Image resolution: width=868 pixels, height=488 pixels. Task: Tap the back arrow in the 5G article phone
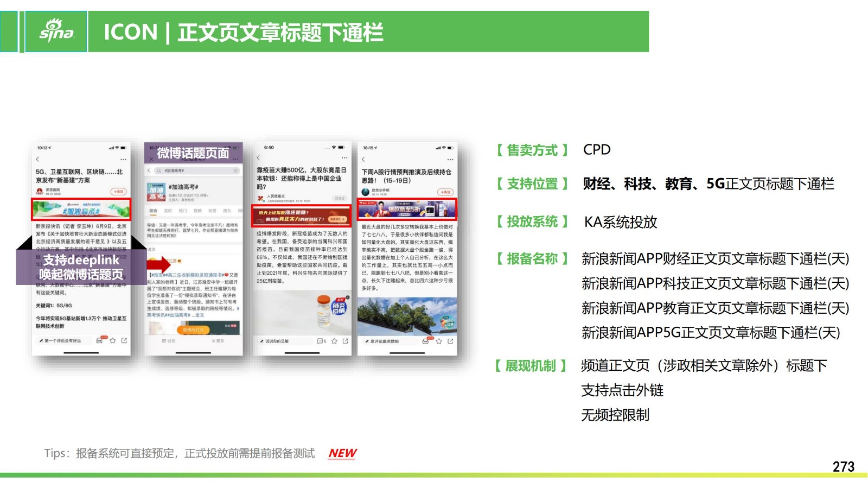[x=37, y=160]
